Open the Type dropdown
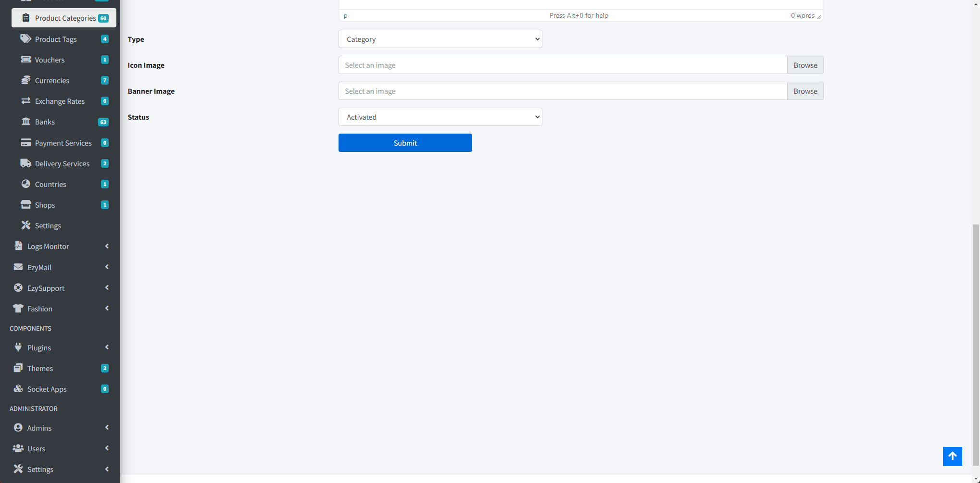 440,39
